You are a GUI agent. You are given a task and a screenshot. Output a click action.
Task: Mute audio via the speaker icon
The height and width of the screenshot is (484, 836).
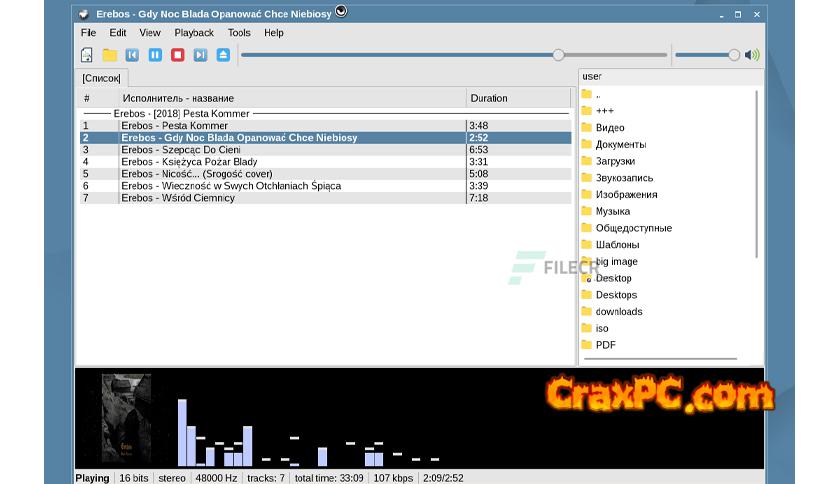click(x=752, y=55)
